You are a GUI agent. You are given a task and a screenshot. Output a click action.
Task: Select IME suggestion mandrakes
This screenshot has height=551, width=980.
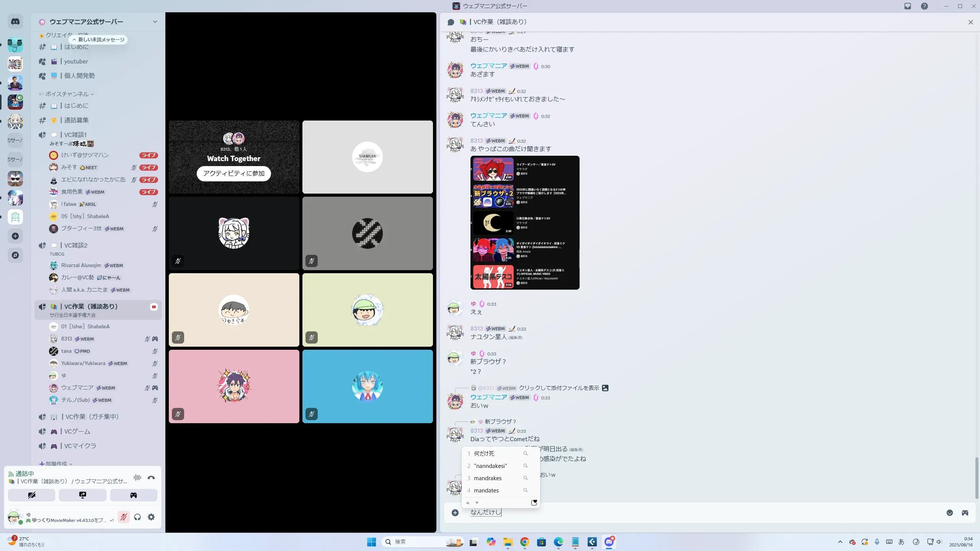click(x=488, y=478)
